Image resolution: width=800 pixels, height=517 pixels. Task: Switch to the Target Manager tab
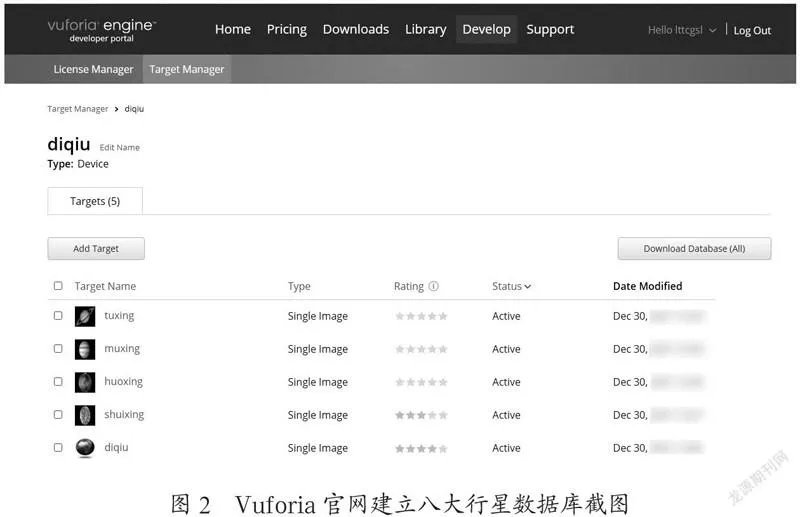click(187, 69)
